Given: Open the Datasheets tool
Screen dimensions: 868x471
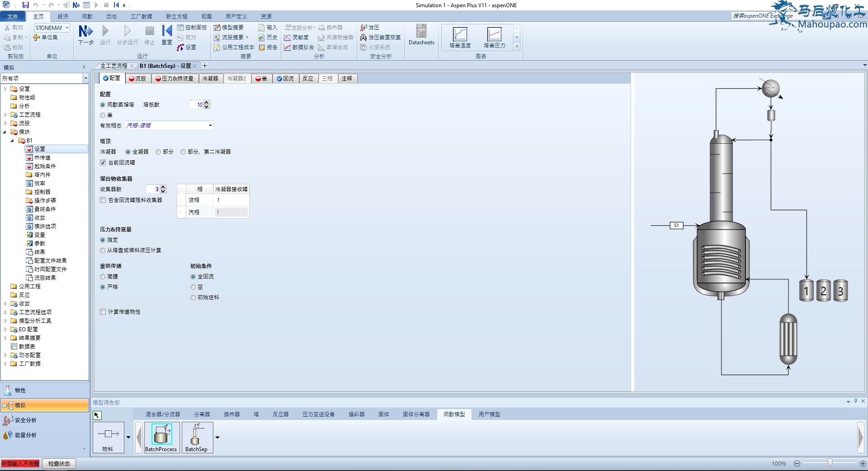Looking at the screenshot, I should pos(421,35).
